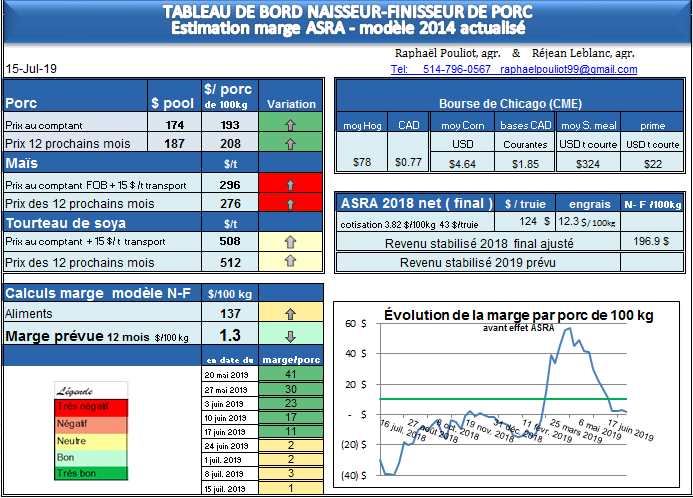Select the 15-Jul-19 date cell

[x=30, y=69]
